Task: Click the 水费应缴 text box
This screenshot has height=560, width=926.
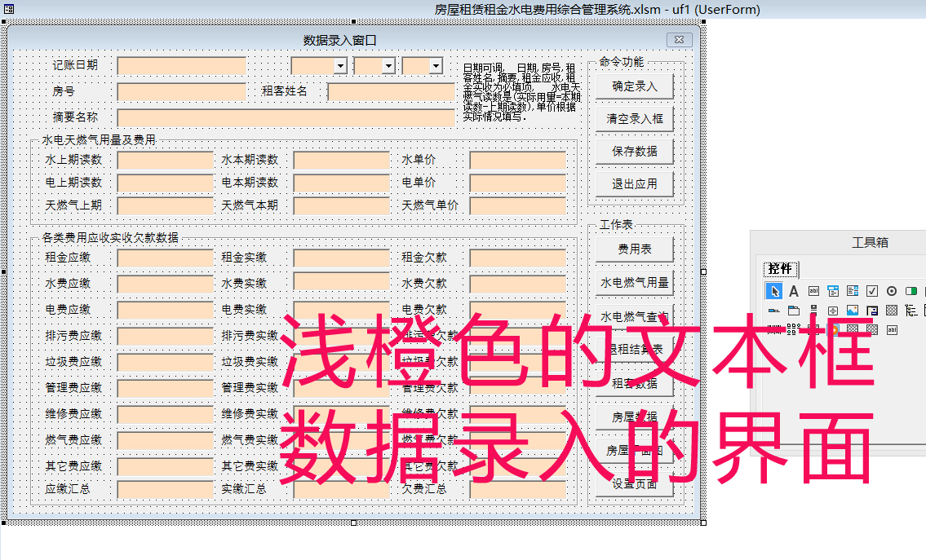Action: (166, 284)
